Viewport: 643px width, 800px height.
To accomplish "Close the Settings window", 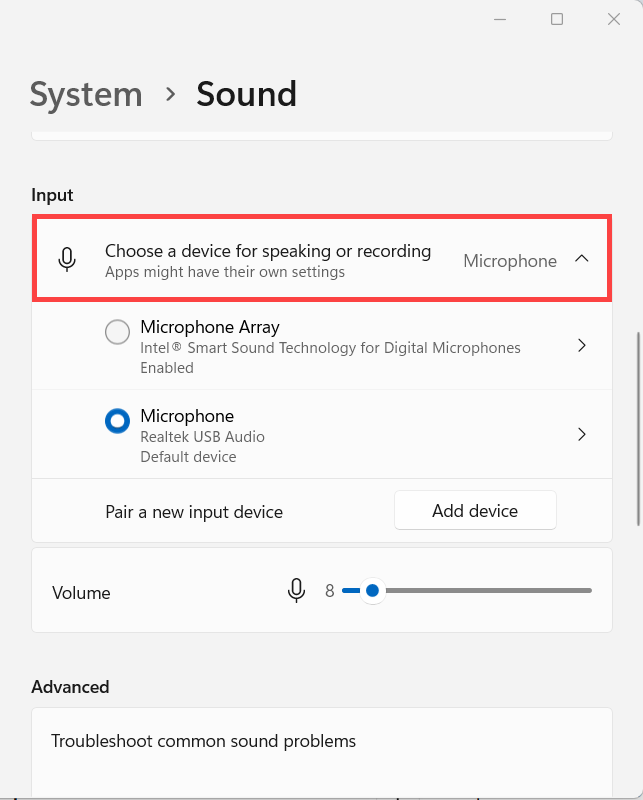I will click(613, 19).
